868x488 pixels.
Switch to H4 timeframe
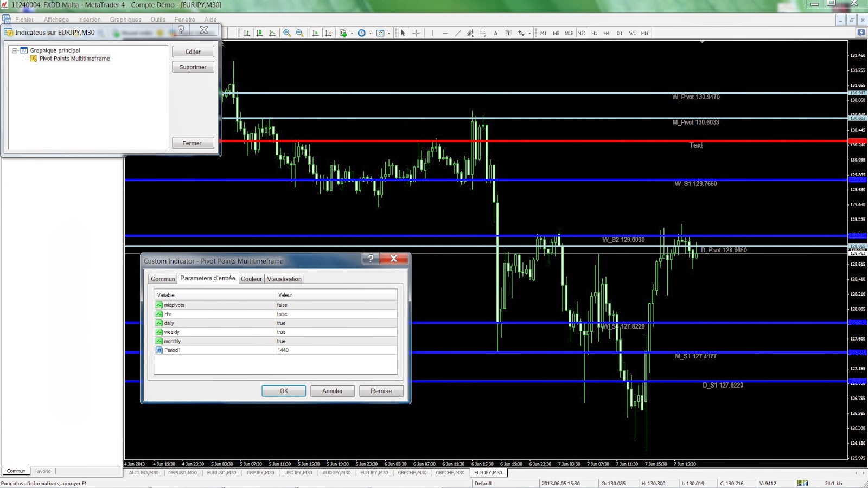(607, 33)
